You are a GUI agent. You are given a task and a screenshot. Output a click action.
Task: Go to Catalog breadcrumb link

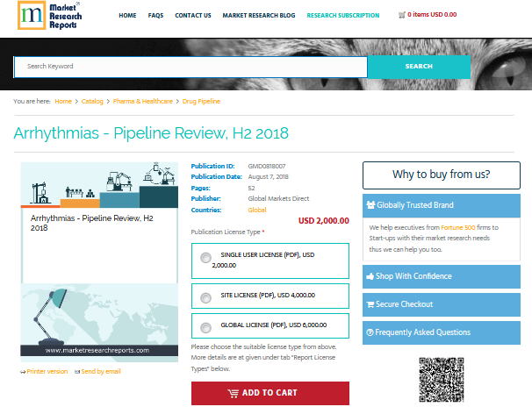coord(92,102)
